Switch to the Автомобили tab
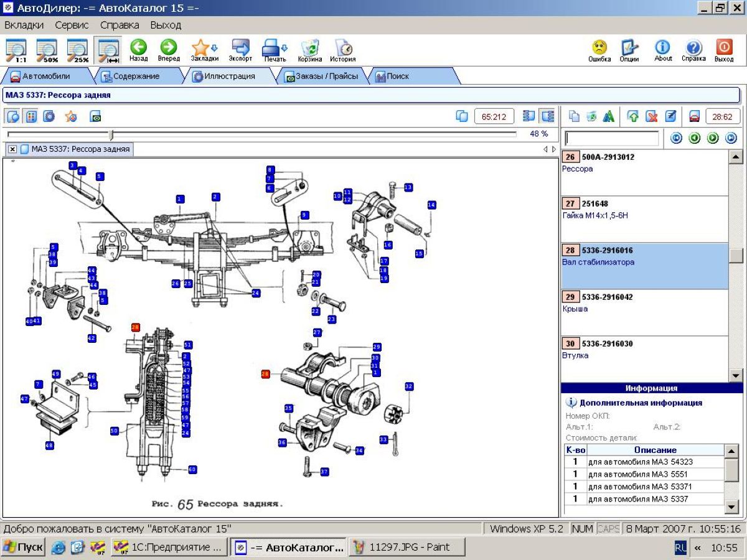 46,76
